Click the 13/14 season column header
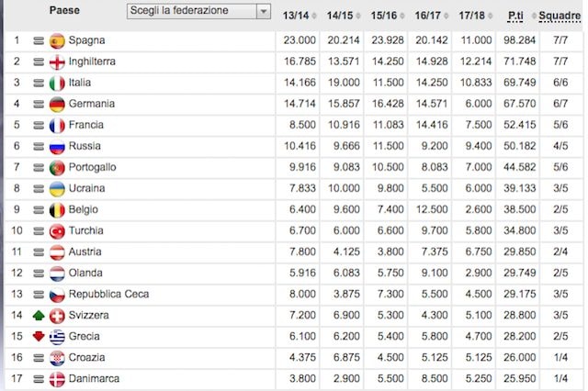This screenshot has height=391, width=588. pyautogui.click(x=297, y=16)
